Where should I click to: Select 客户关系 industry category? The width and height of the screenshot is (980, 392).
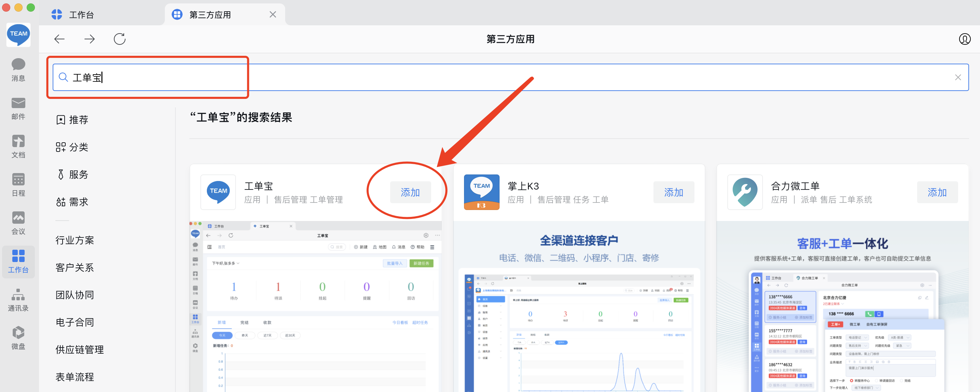[x=75, y=267]
